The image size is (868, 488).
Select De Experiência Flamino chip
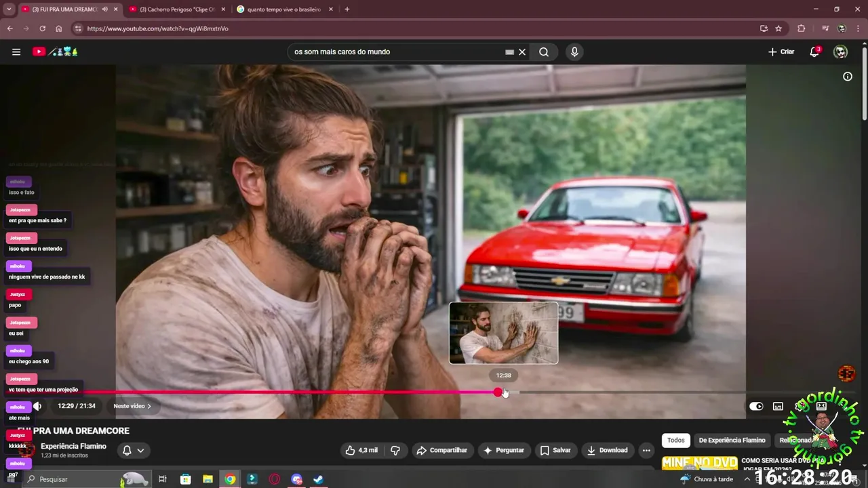click(732, 440)
